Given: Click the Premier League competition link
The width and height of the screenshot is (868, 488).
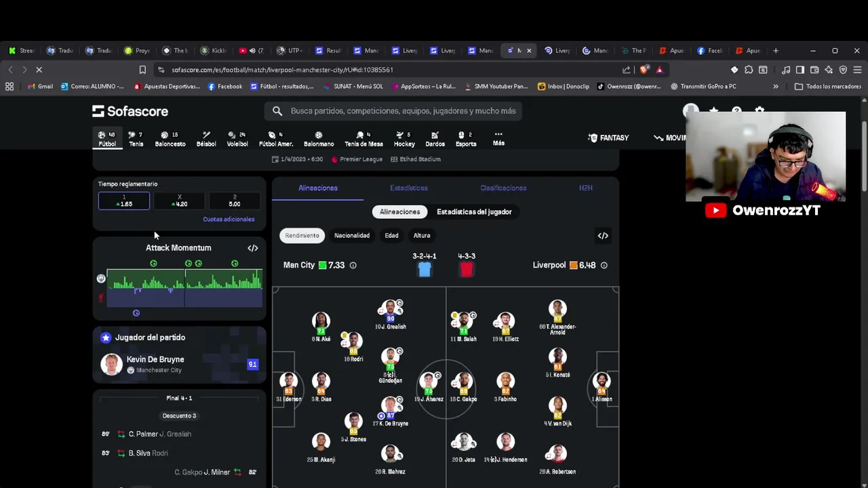Looking at the screenshot, I should coord(357,159).
